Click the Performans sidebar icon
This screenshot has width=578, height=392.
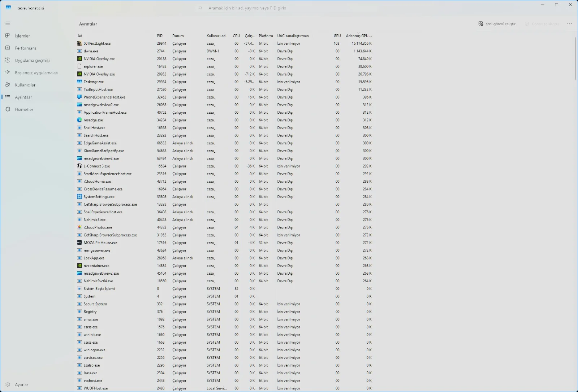click(8, 48)
